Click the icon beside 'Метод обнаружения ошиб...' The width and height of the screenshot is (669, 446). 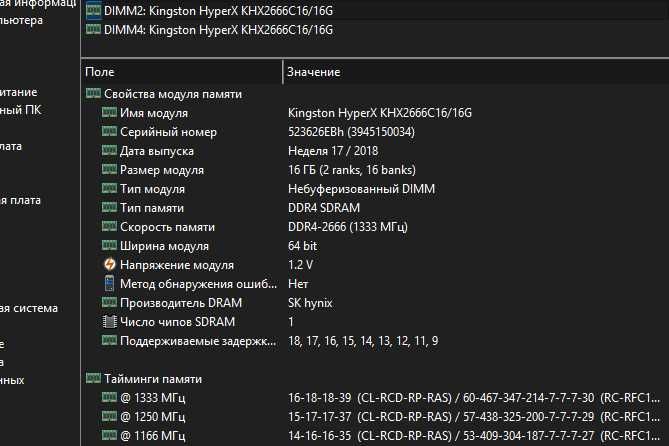pyautogui.click(x=109, y=283)
